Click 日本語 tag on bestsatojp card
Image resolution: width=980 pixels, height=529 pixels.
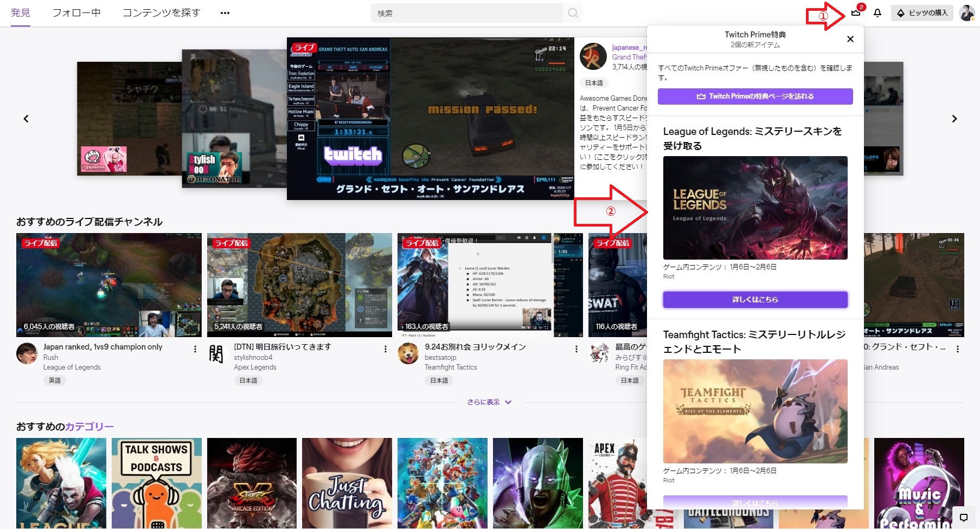click(x=439, y=380)
